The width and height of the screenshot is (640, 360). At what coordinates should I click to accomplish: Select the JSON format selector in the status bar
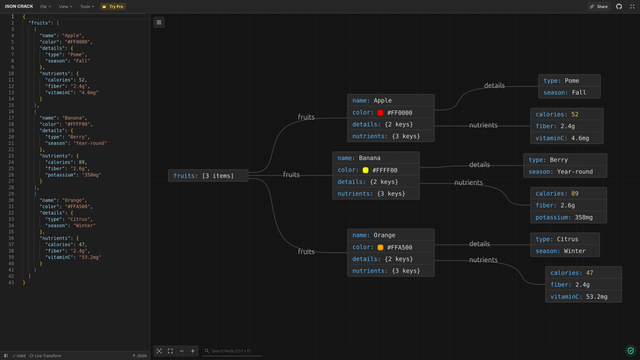coord(140,356)
